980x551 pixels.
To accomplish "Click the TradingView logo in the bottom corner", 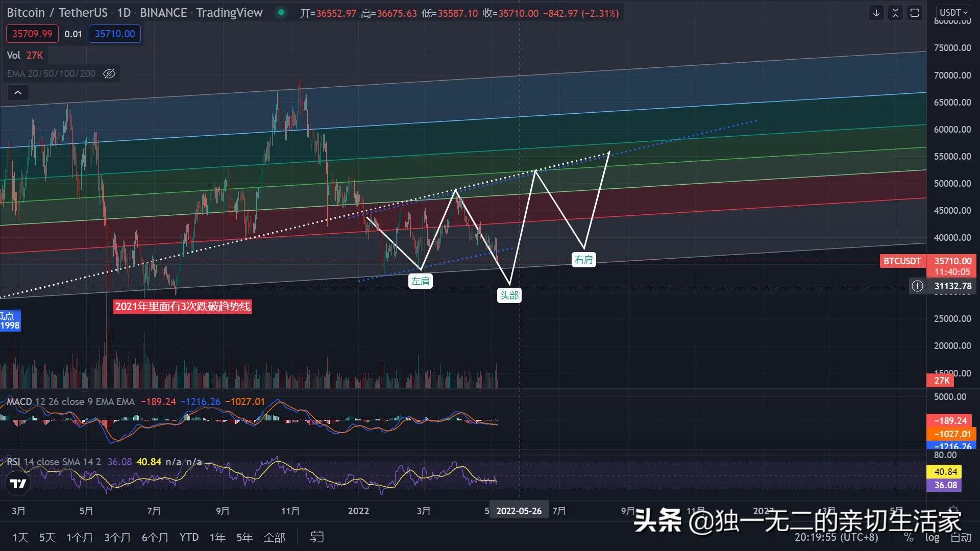I will [18, 483].
